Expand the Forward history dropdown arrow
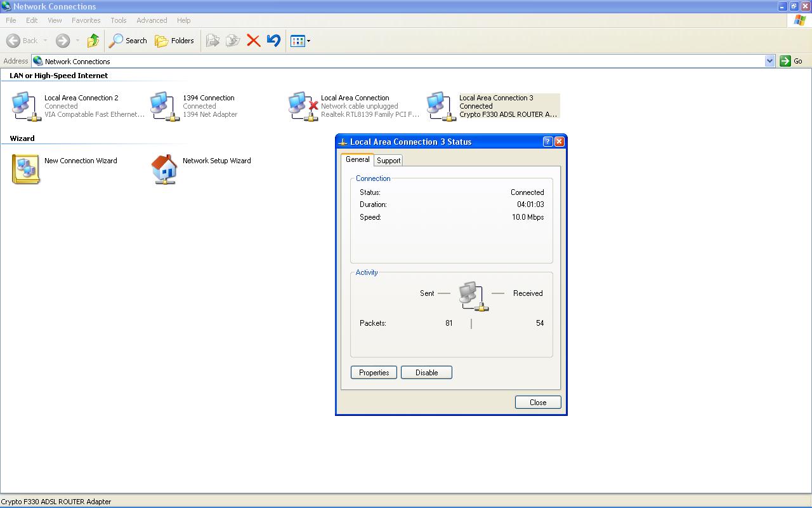The image size is (812, 508). (x=77, y=41)
